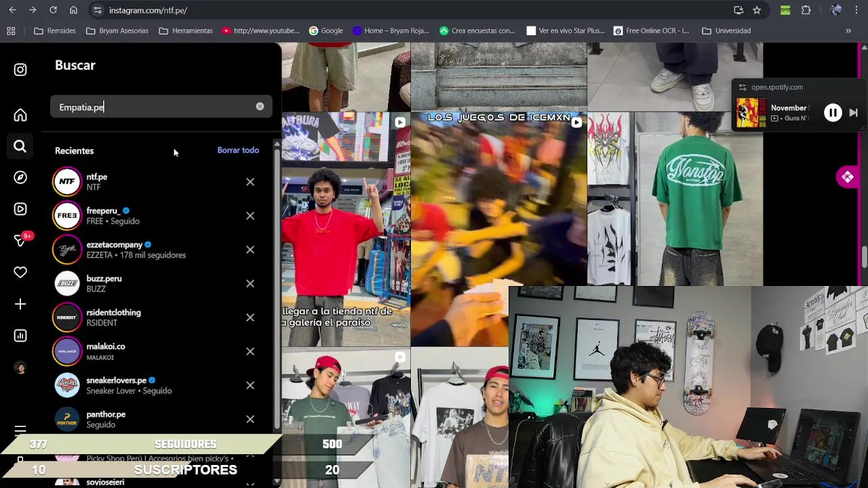Click the address bar URL instagram.com/ntf.pe
The width and height of the screenshot is (868, 488).
[148, 10]
